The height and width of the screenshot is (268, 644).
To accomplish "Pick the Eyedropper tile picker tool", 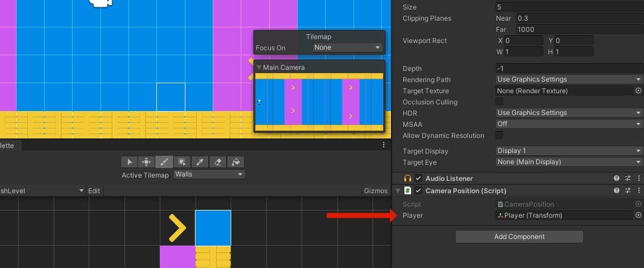I will coord(200,162).
